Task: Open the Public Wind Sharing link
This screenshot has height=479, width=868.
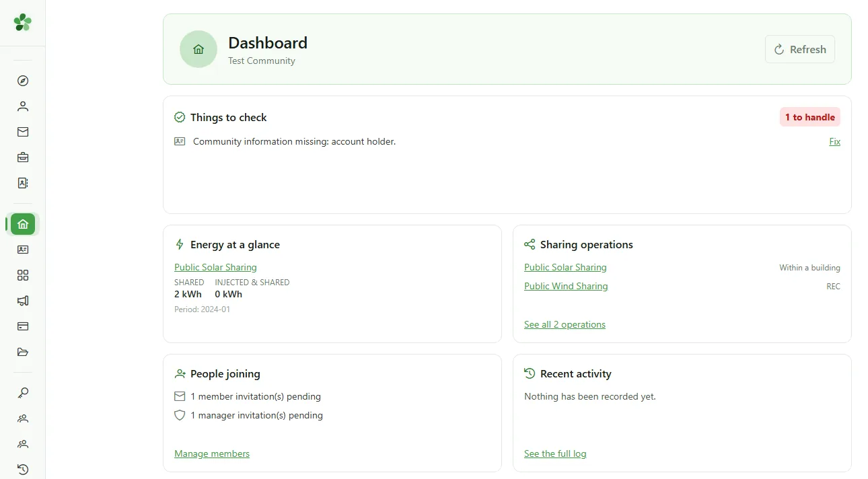Action: click(x=566, y=286)
